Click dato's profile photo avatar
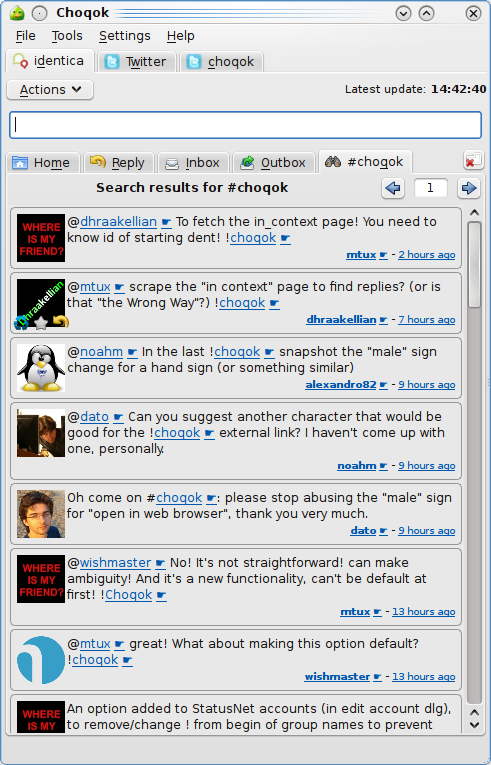This screenshot has height=765, width=491. click(x=41, y=514)
